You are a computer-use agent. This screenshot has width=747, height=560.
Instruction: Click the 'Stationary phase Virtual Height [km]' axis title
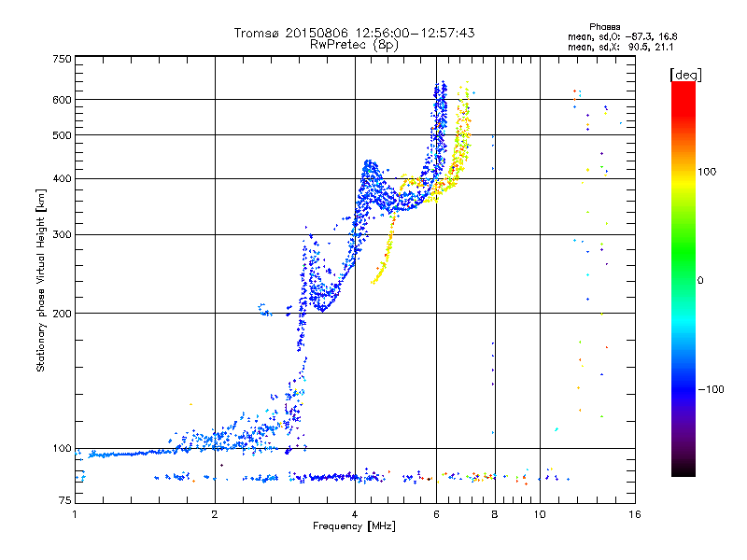pos(41,280)
